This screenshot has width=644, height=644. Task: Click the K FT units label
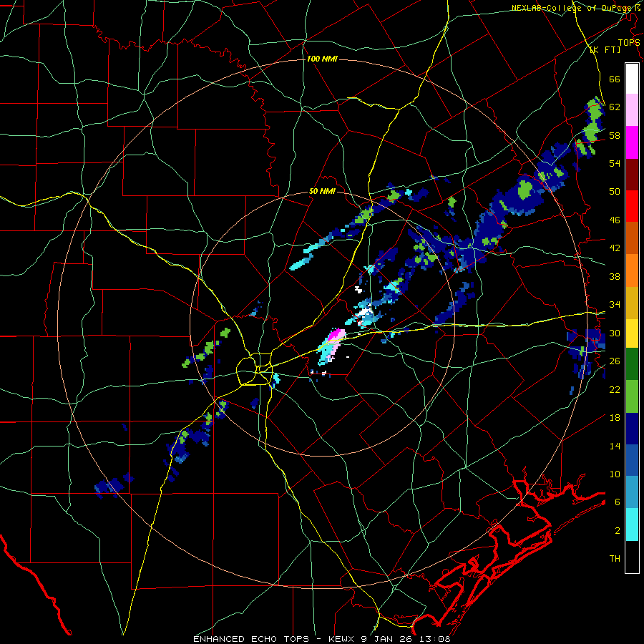[605, 50]
